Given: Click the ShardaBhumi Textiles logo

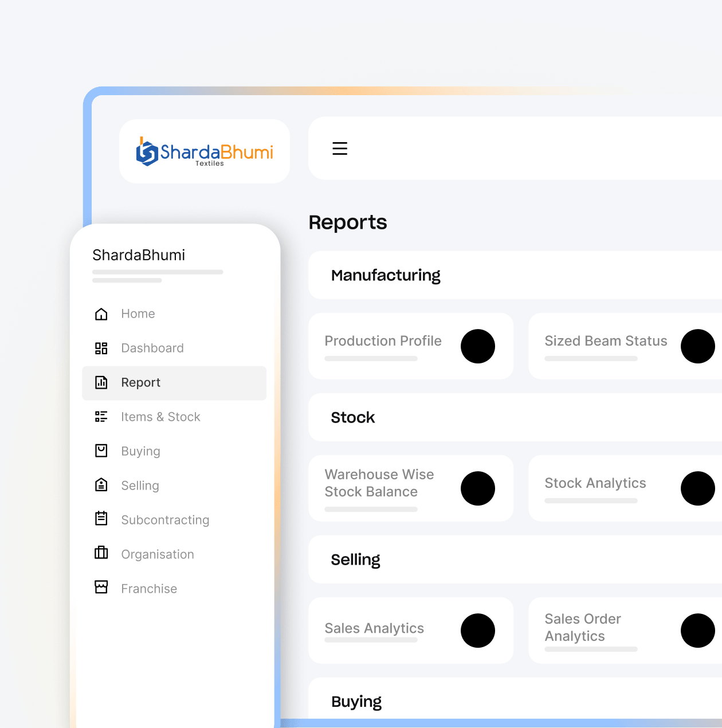Looking at the screenshot, I should (x=205, y=152).
